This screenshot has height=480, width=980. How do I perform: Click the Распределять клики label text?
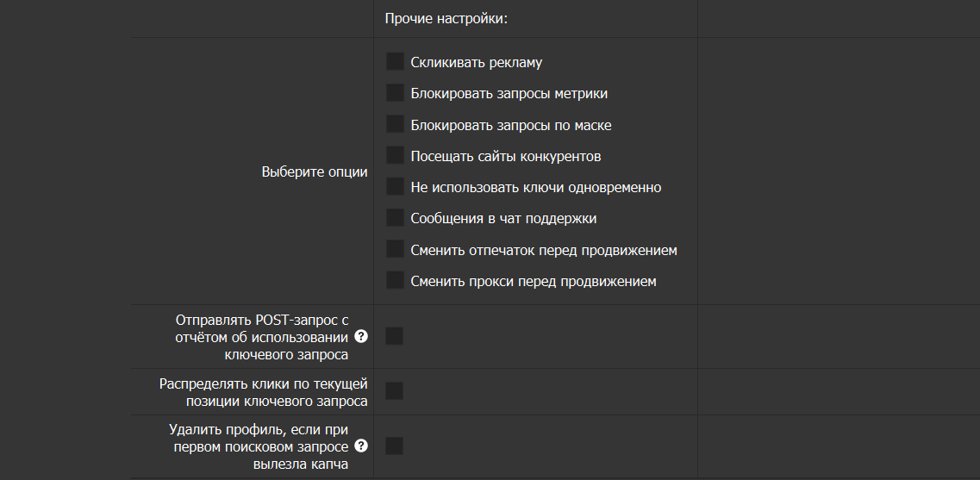[x=264, y=391]
